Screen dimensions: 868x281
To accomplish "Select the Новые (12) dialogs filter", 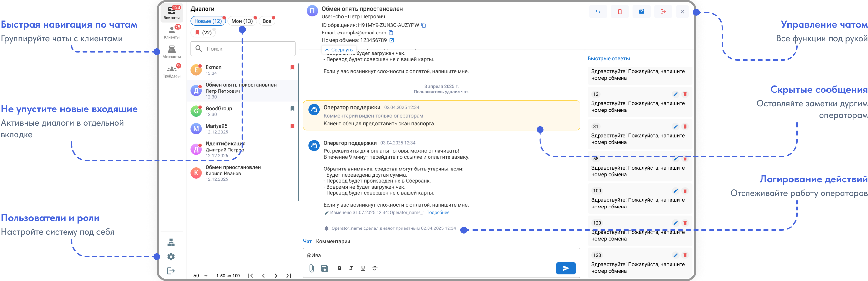I will (208, 21).
